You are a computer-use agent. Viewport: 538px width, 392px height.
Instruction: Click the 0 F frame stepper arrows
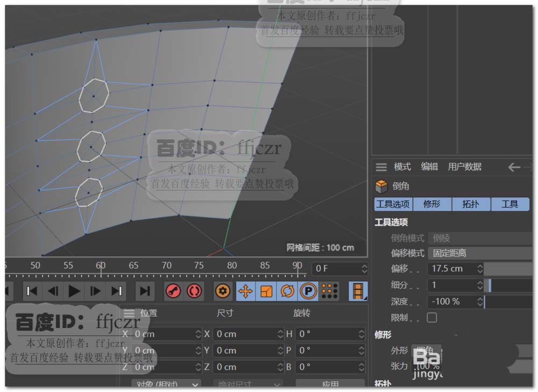coord(364,268)
